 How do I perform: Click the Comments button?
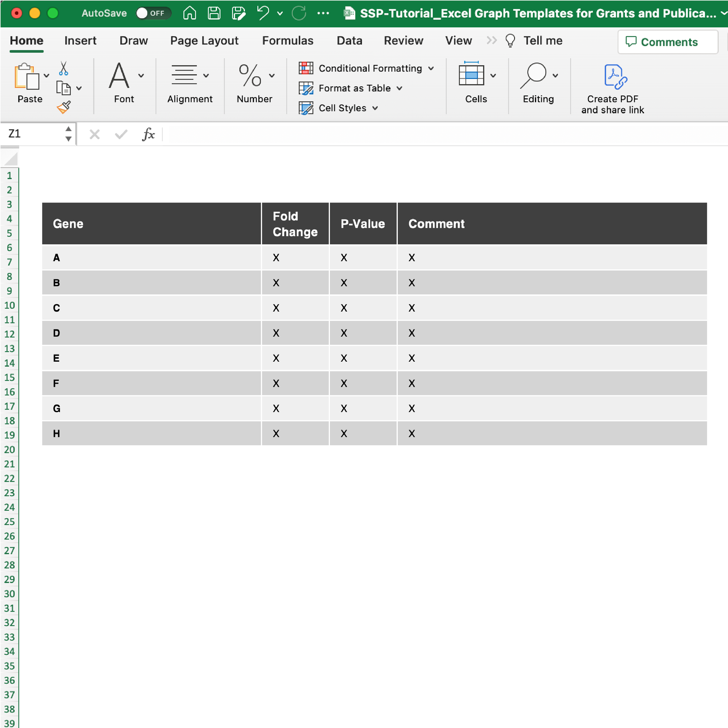click(x=667, y=42)
